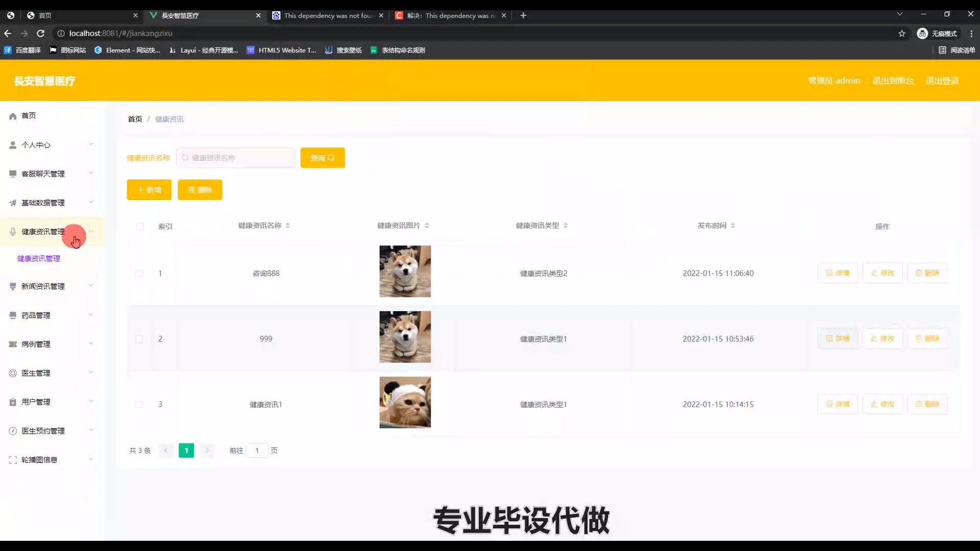Image resolution: width=980 pixels, height=551 pixels.
Task: Click the 轮播图信息 frame icon
Action: tap(13, 460)
